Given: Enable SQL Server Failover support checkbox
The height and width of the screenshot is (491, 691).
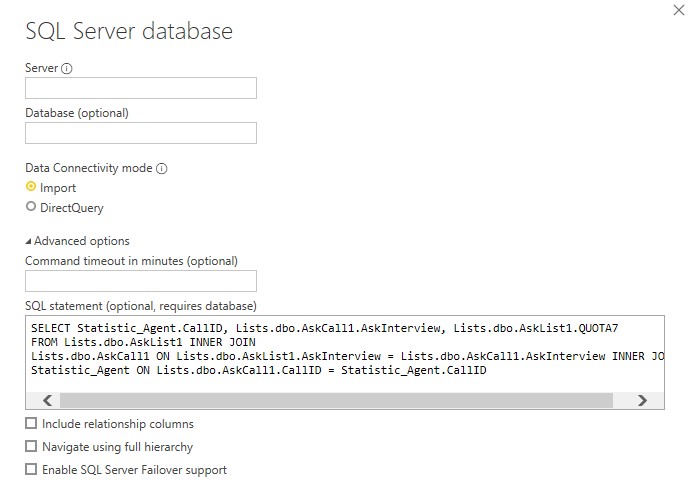Looking at the screenshot, I should click(x=31, y=469).
